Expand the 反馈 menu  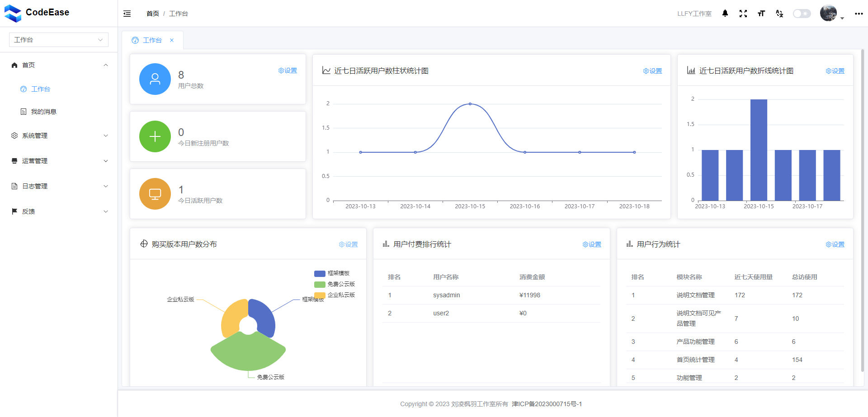(x=59, y=211)
